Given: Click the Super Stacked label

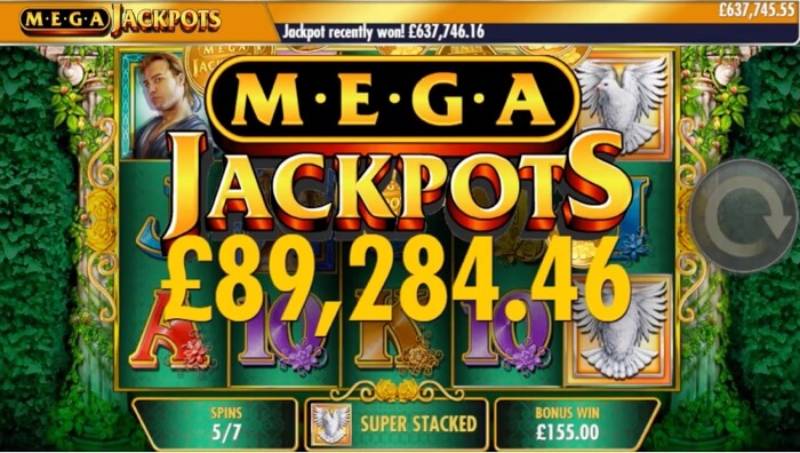Looking at the screenshot, I should tap(418, 424).
